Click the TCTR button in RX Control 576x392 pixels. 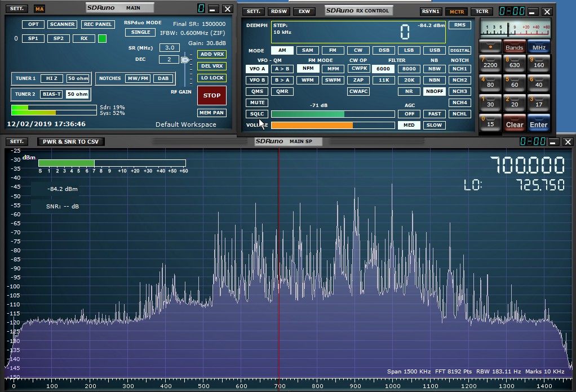click(482, 11)
